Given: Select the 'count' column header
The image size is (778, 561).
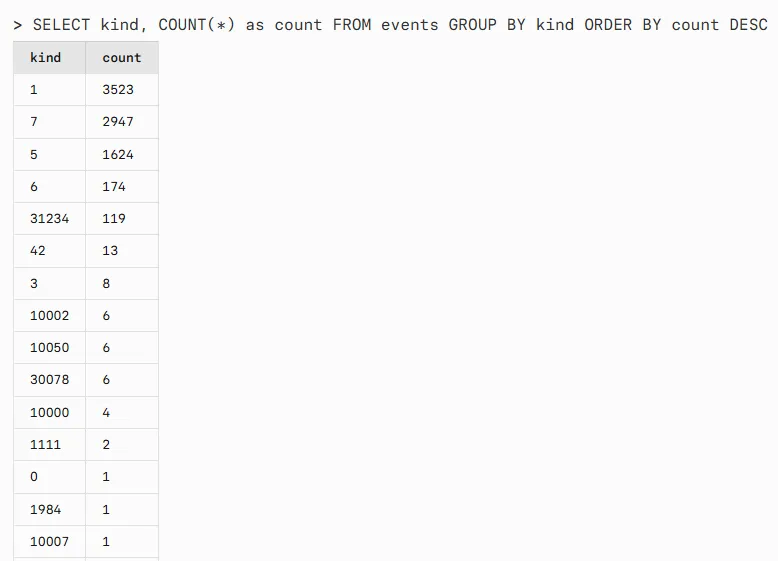Looking at the screenshot, I should (122, 58).
